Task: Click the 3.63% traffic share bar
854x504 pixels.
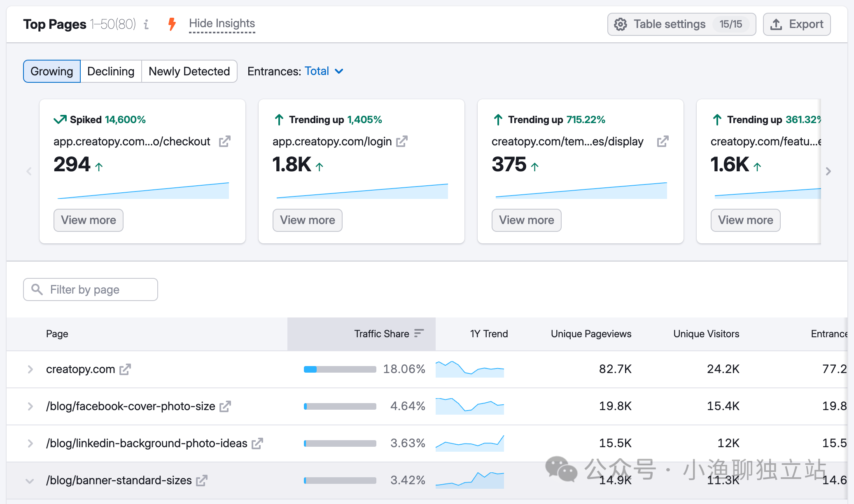Action: pyautogui.click(x=340, y=443)
